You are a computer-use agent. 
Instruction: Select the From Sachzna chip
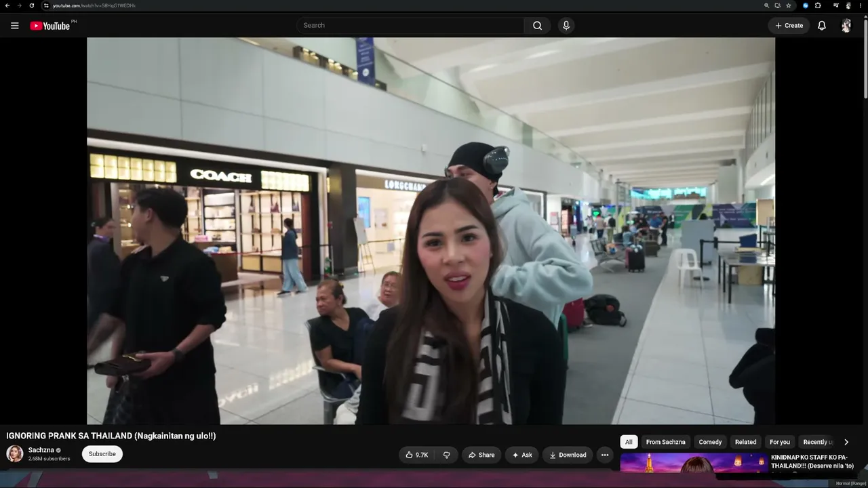tap(665, 442)
